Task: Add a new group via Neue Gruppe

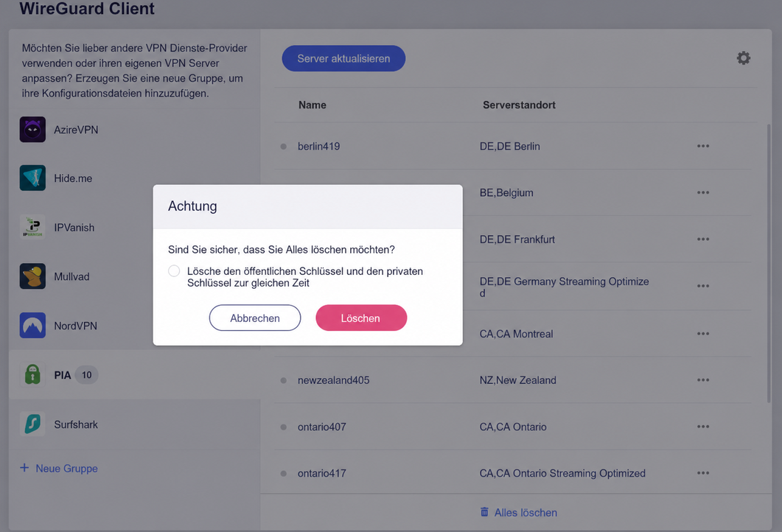Action: pos(59,468)
